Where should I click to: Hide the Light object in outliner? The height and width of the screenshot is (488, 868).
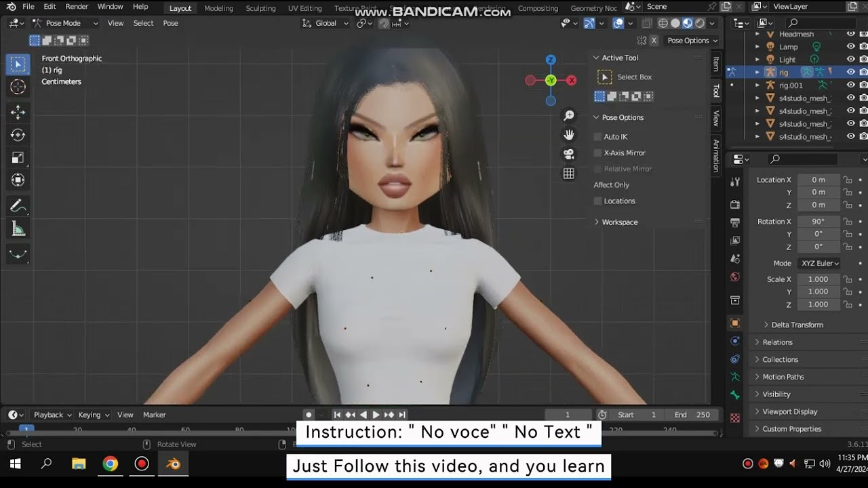(x=850, y=60)
